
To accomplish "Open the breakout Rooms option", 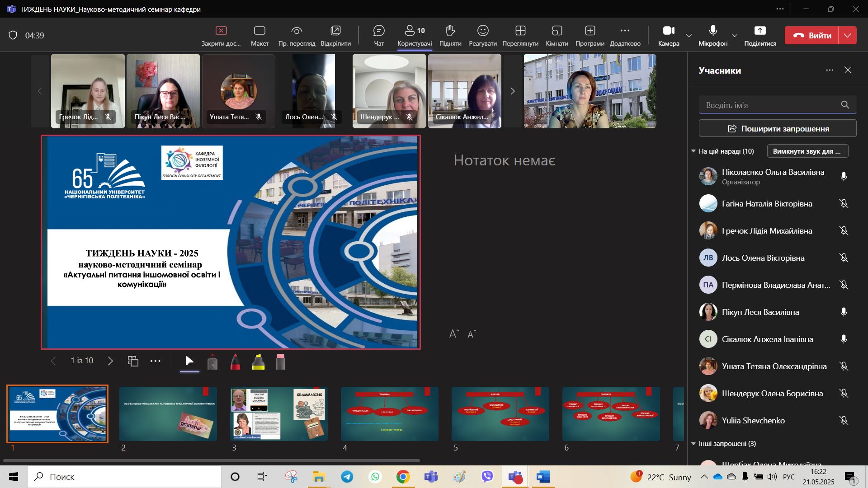I will tap(557, 35).
